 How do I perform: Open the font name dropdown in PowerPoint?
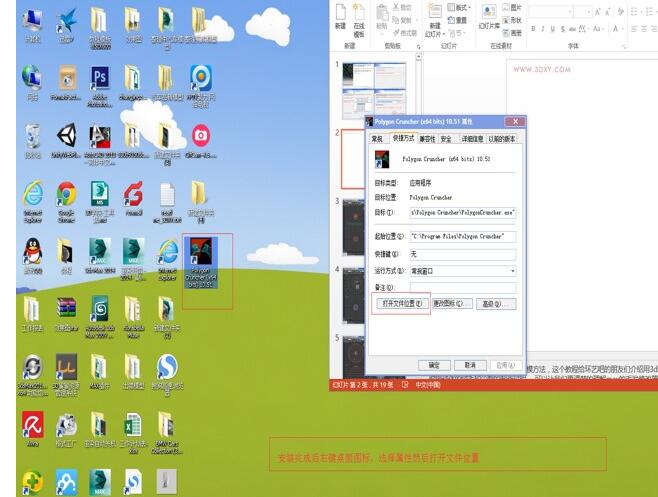(x=570, y=12)
